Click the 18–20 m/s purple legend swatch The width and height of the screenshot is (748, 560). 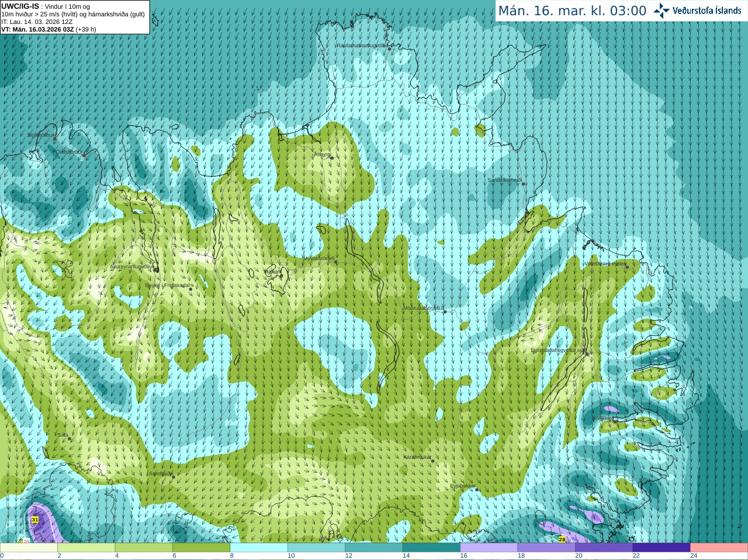(546, 548)
